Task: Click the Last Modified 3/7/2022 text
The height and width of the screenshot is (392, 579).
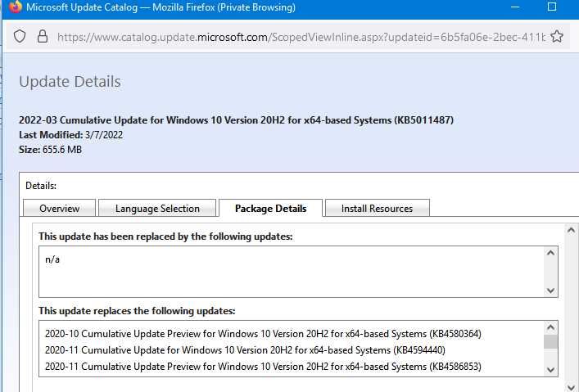Action: click(71, 135)
